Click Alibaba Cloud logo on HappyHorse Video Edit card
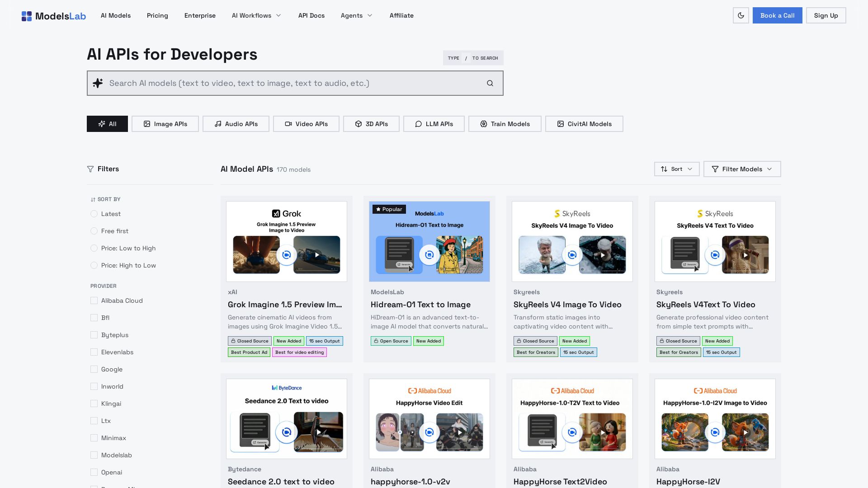Screen dimensions: 868x488 coord(429,391)
